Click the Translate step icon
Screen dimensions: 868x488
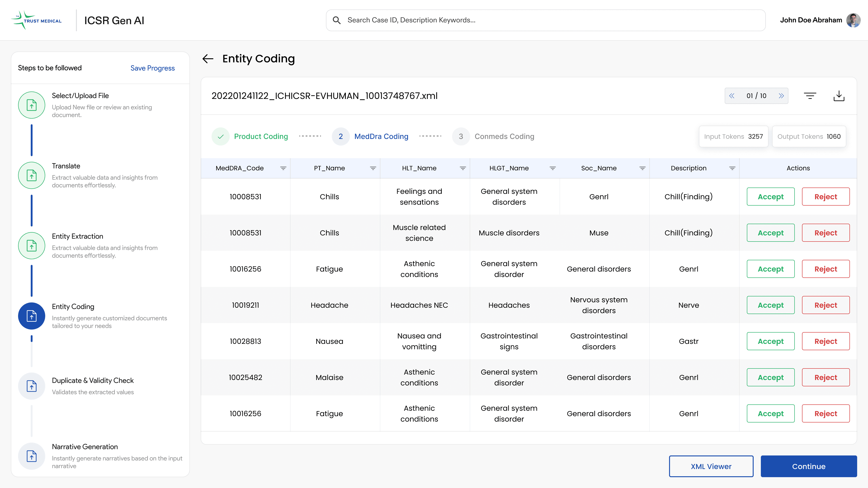point(32,176)
